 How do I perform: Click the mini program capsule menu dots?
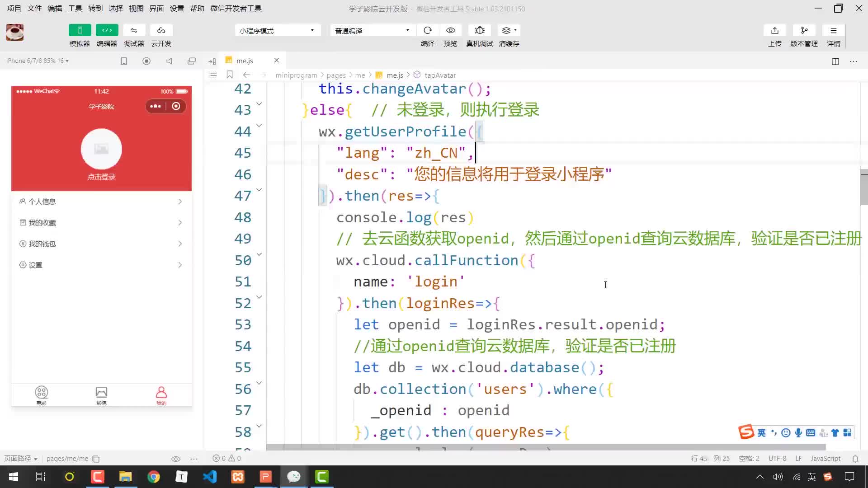156,106
